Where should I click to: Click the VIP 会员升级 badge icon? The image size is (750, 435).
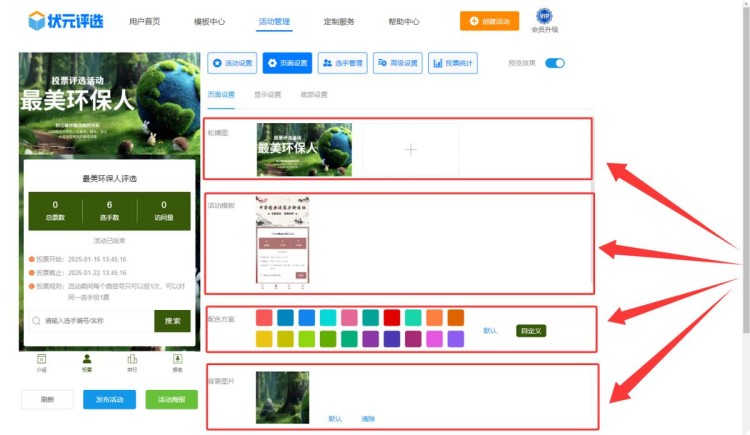point(544,16)
